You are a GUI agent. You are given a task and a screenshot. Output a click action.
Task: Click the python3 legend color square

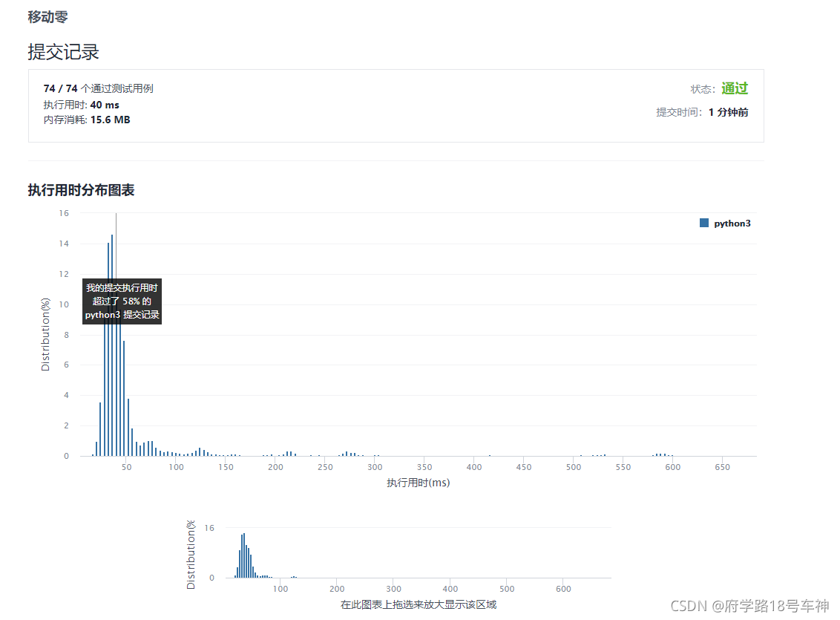(x=704, y=223)
